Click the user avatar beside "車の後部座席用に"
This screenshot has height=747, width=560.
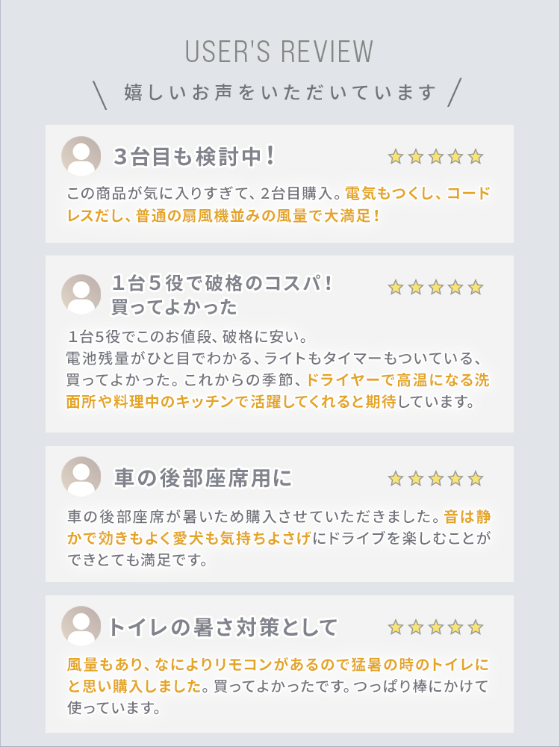(x=81, y=476)
